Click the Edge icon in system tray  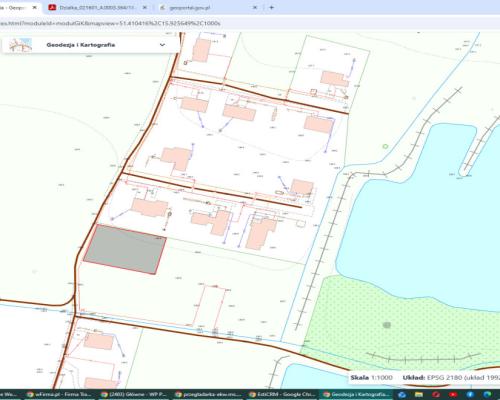(x=486, y=395)
